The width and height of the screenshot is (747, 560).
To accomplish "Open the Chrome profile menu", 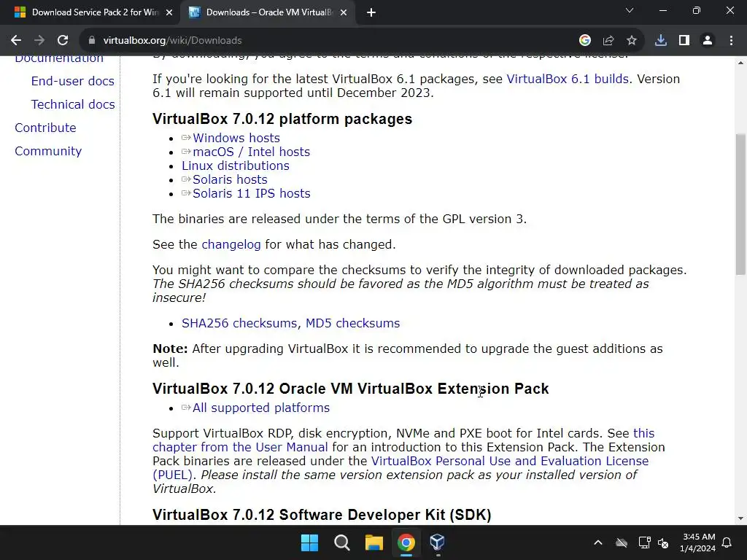I will [x=708, y=41].
